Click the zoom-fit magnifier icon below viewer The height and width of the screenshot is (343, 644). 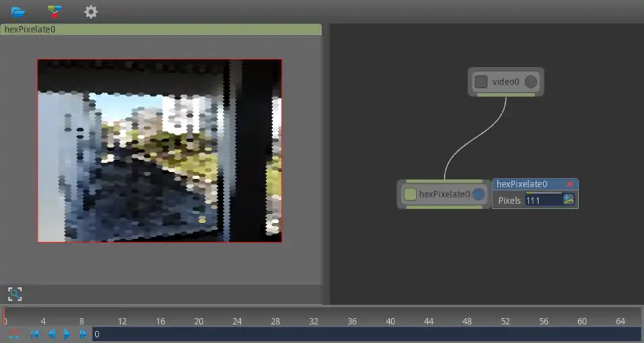[x=15, y=293]
